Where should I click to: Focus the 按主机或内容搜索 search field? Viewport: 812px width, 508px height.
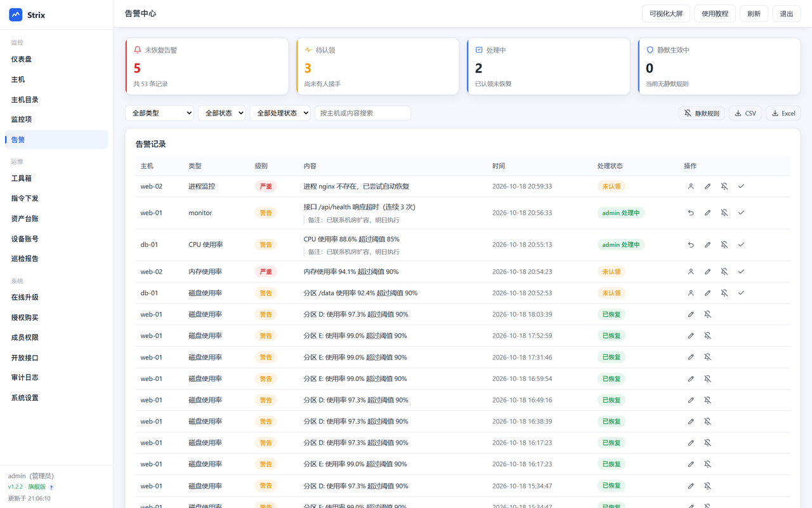coord(363,113)
